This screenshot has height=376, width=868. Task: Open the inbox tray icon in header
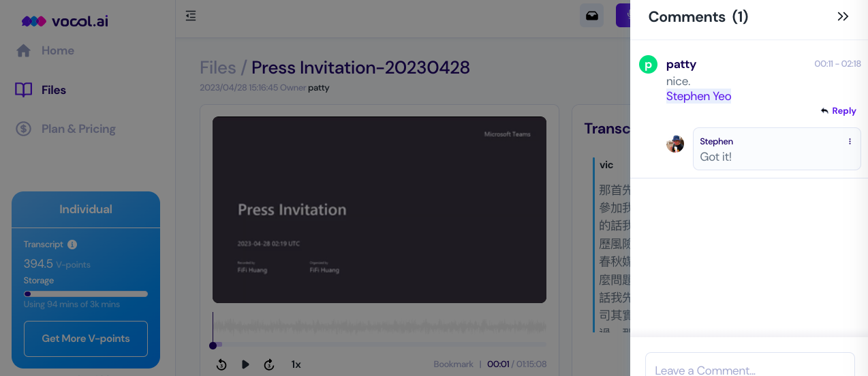click(592, 16)
